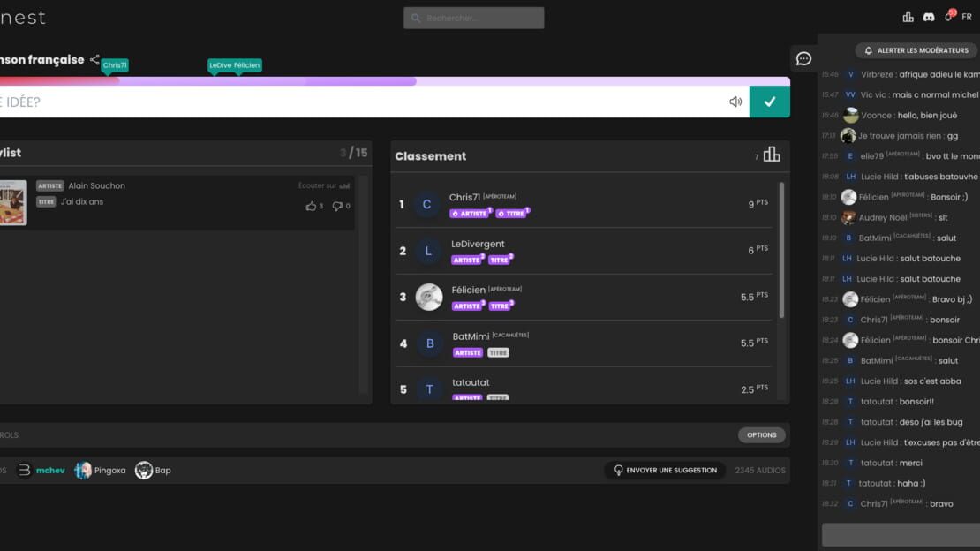Submit the answer with the green checkmark
Screen dimensions: 980x551
769,102
